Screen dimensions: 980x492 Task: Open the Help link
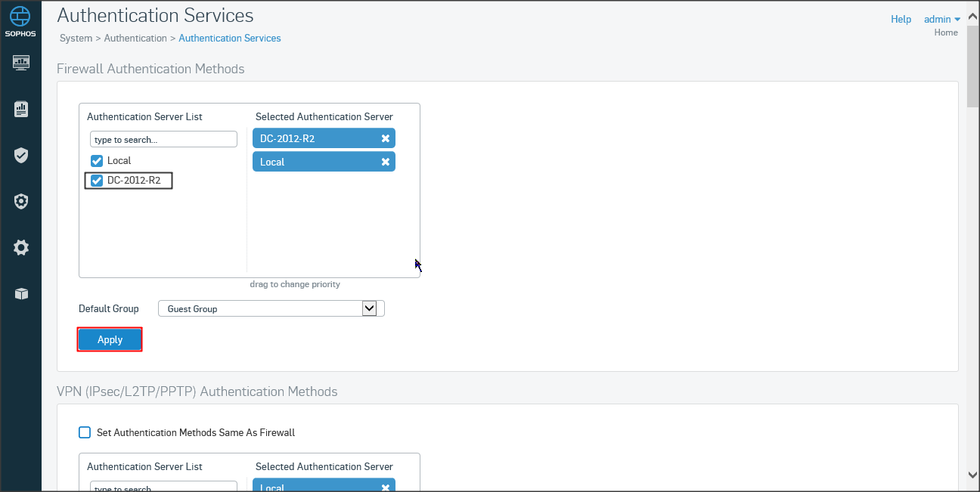point(901,19)
